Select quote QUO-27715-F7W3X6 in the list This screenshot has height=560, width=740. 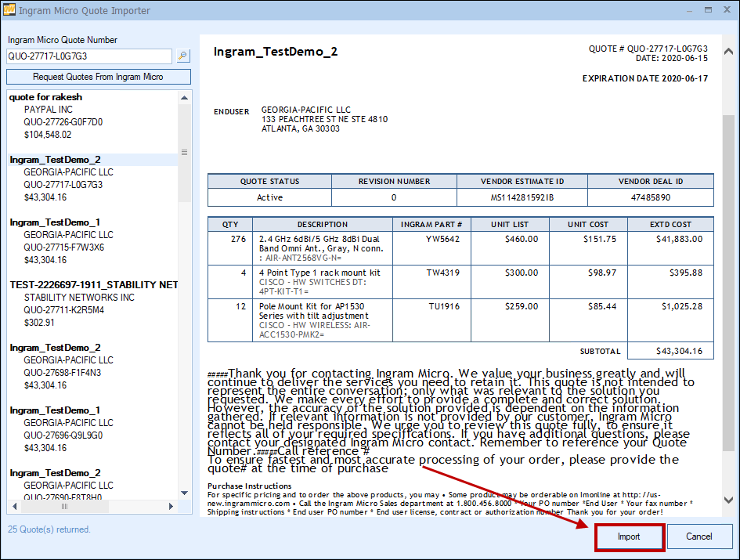(x=63, y=247)
